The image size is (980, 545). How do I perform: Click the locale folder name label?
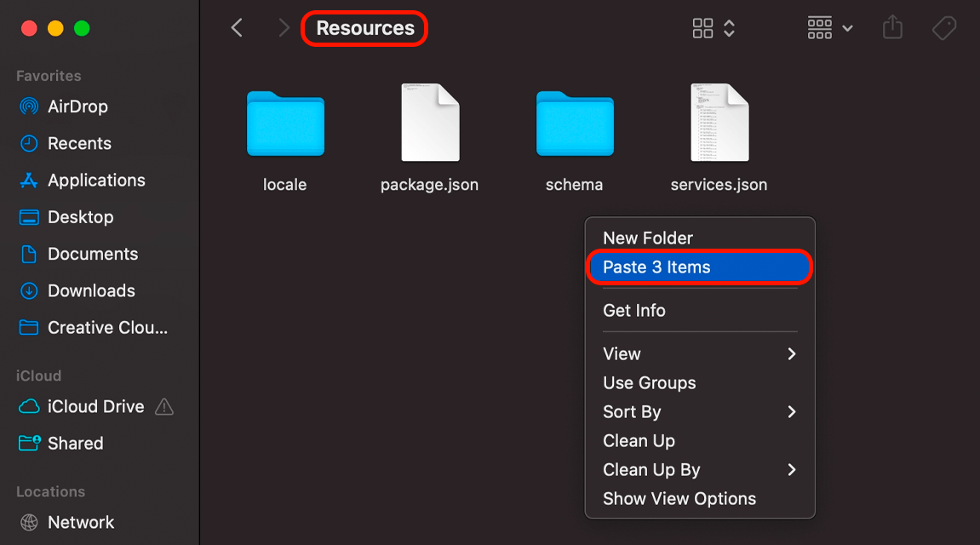(x=285, y=185)
